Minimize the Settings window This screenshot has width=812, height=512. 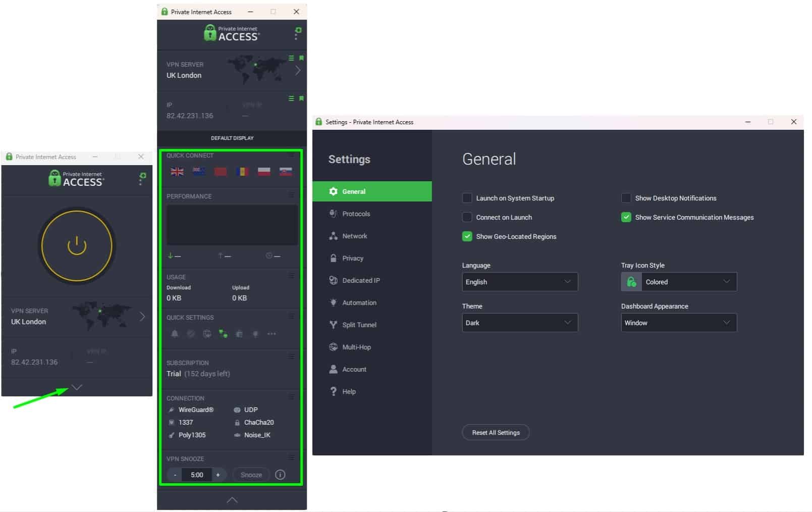tap(748, 122)
